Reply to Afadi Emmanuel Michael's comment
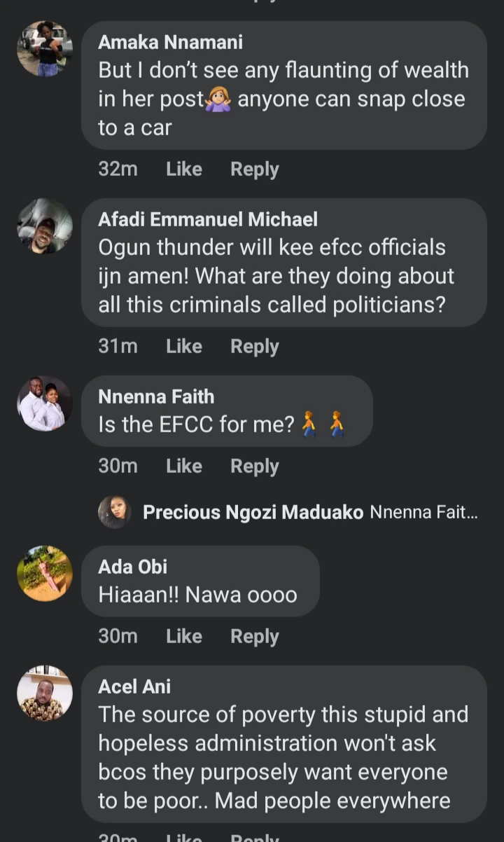Viewport: 504px width, 842px height. tap(255, 347)
